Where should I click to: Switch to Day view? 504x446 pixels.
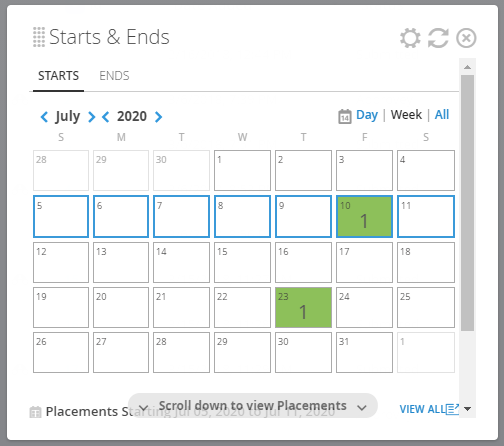click(367, 115)
